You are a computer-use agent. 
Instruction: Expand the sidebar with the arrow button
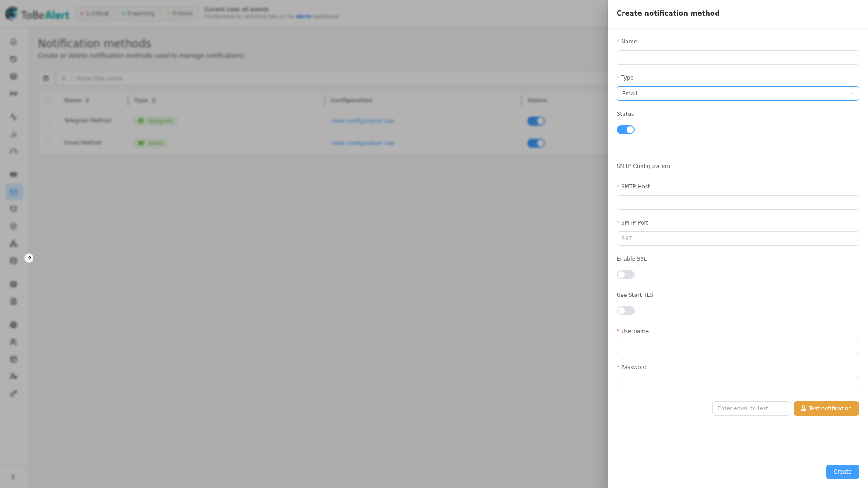[x=29, y=258]
